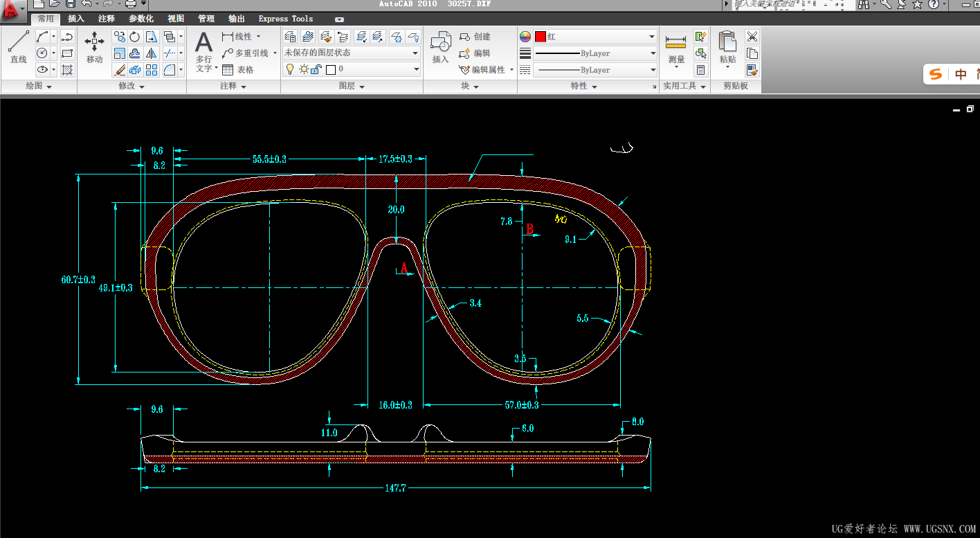Open the 参数化 ribbon tab
Image resolution: width=980 pixels, height=538 pixels.
click(x=141, y=19)
